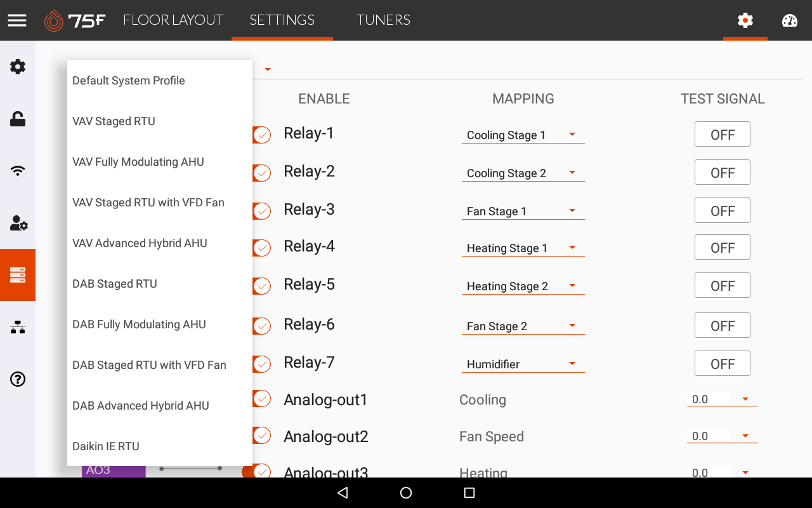Image resolution: width=812 pixels, height=508 pixels.
Task: Click the dashboard gauge icon in top bar
Action: [x=789, y=20]
